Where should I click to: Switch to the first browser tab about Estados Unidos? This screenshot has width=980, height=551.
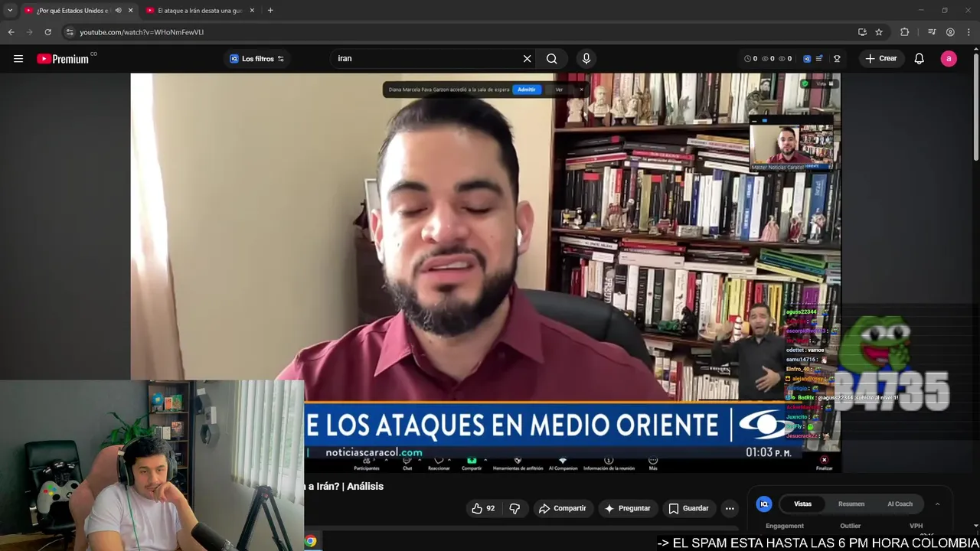tap(73, 11)
